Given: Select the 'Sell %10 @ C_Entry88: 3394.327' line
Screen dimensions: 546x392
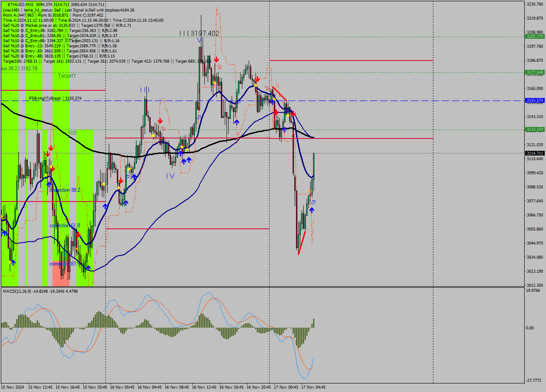Looking at the screenshot, I should click(61, 40).
